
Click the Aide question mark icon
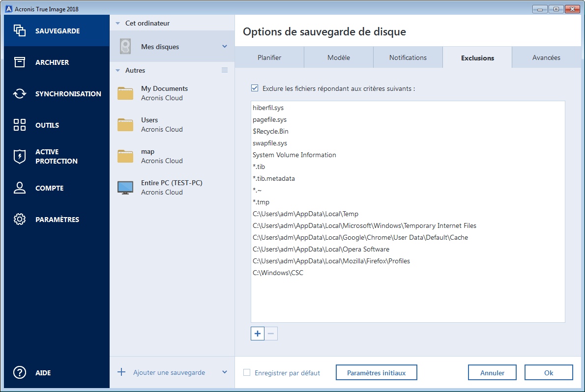click(19, 372)
